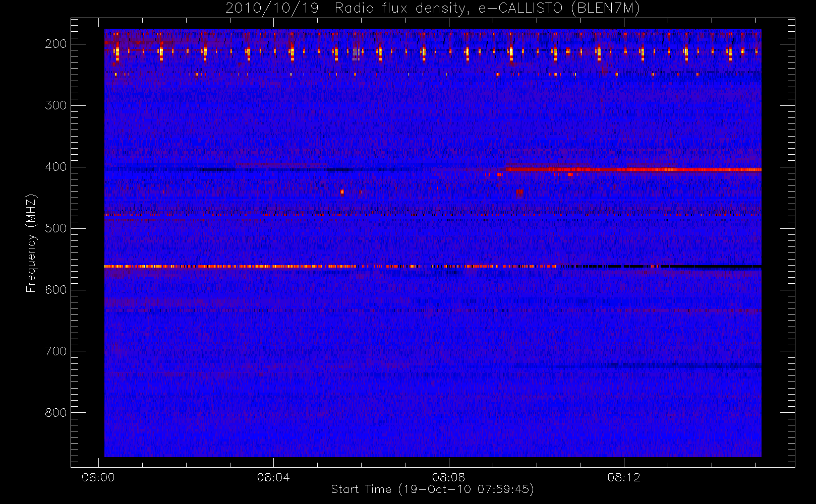Click the 'Frequency (MHZ)' axis label
The width and height of the screenshot is (816, 504).
(x=31, y=243)
